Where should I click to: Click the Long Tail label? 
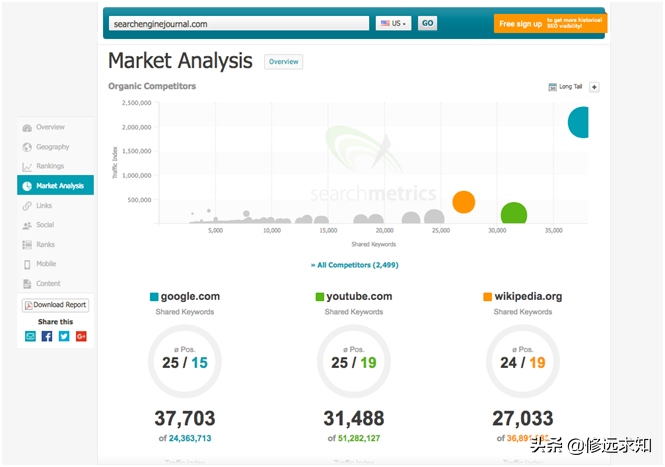pos(570,87)
